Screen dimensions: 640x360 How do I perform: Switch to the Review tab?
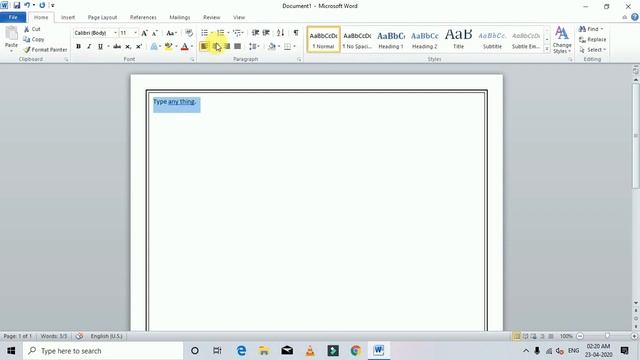click(x=211, y=18)
